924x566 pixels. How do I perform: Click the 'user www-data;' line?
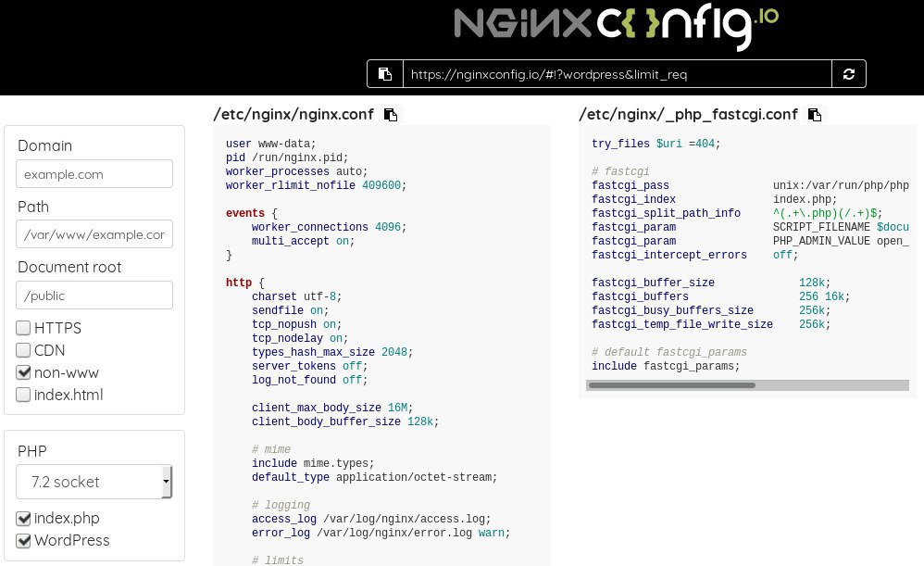click(270, 144)
